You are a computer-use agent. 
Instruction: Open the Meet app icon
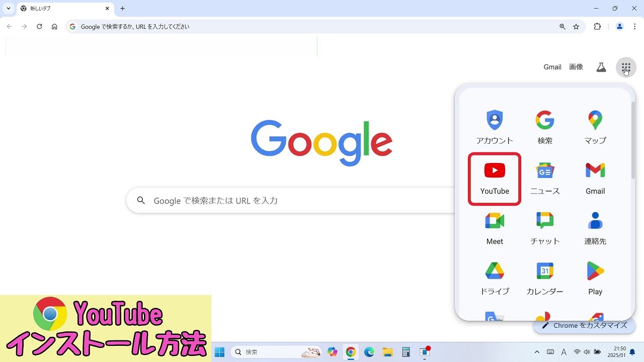495,229
